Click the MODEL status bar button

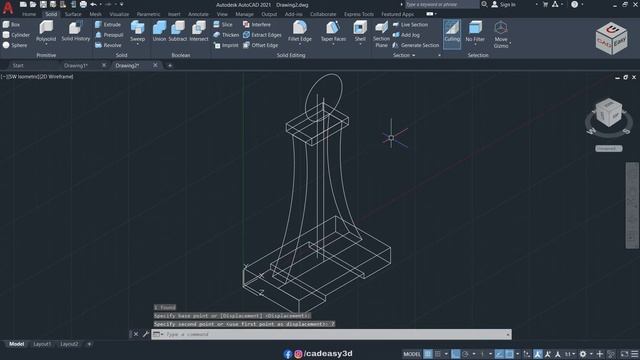tap(411, 354)
